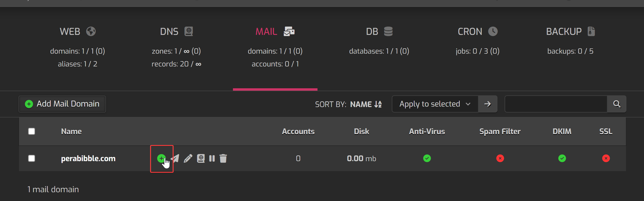Image resolution: width=644 pixels, height=201 pixels.
Task: Tick the select-all checkbox in header
Action: tap(32, 131)
